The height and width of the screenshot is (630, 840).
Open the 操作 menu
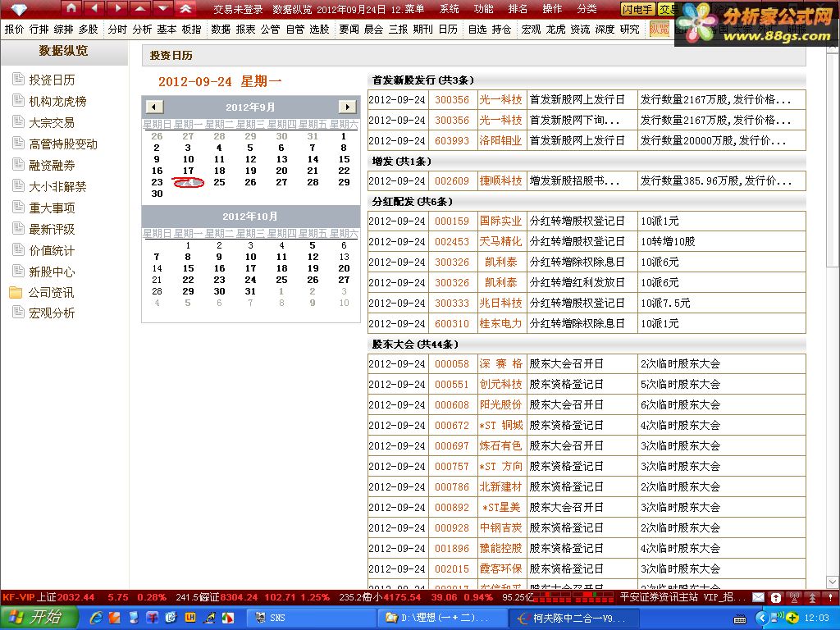pyautogui.click(x=552, y=9)
